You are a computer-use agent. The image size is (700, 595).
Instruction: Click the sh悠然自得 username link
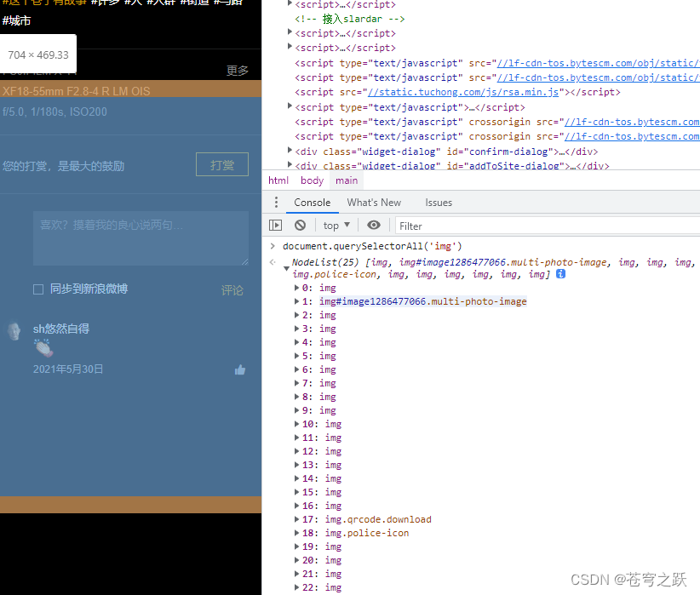[x=61, y=329]
